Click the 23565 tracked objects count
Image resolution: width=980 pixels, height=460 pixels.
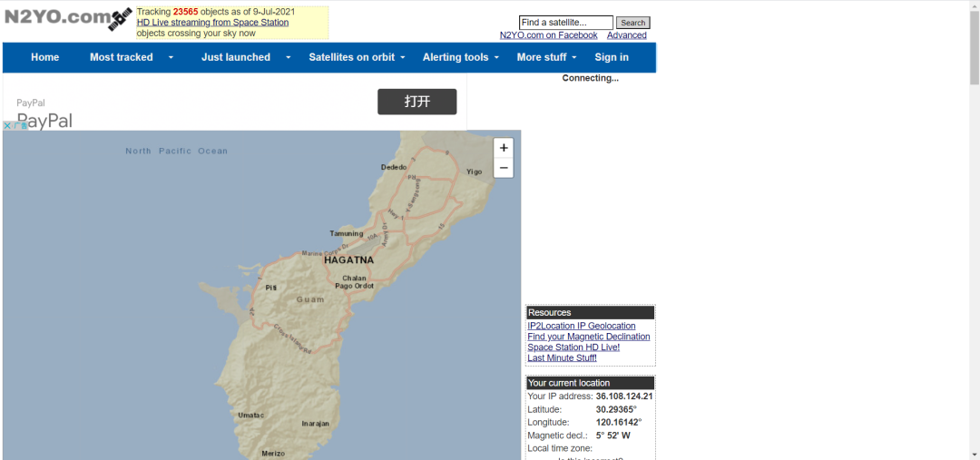(186, 11)
